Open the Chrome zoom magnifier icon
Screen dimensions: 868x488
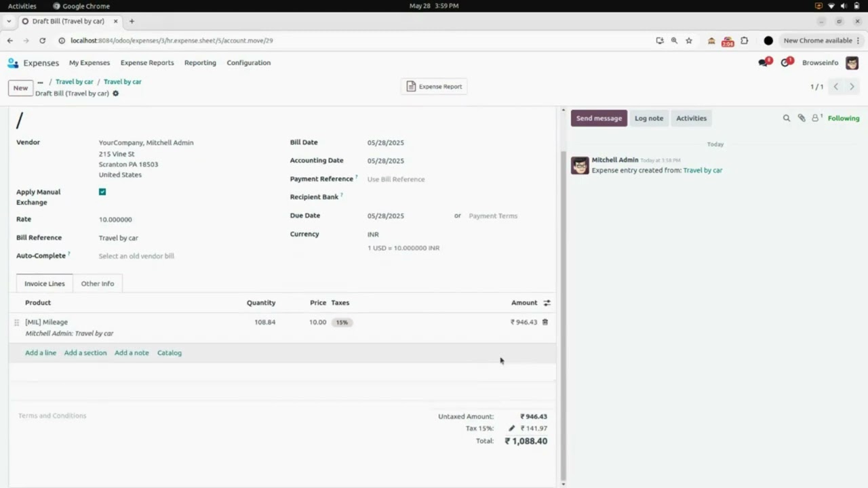pyautogui.click(x=674, y=41)
